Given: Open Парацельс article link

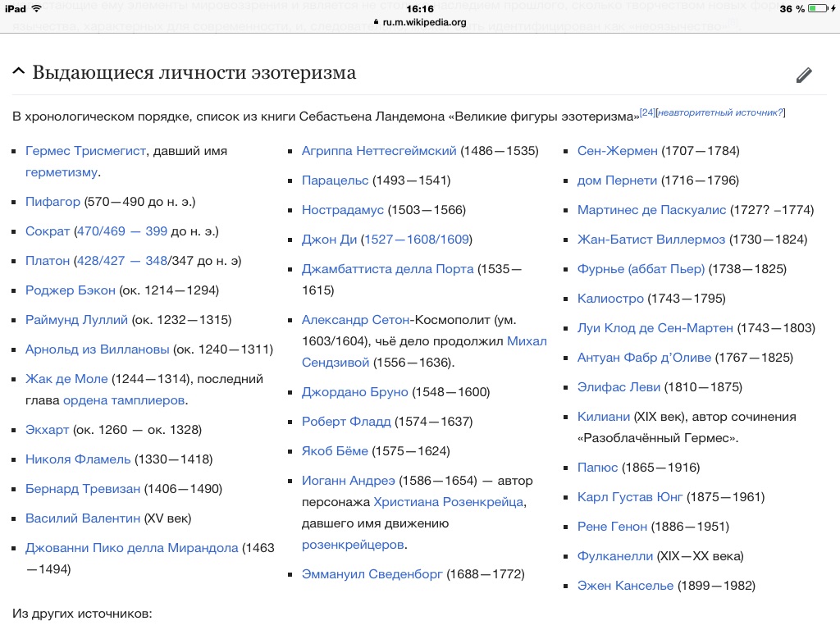Looking at the screenshot, I should click(x=335, y=180).
